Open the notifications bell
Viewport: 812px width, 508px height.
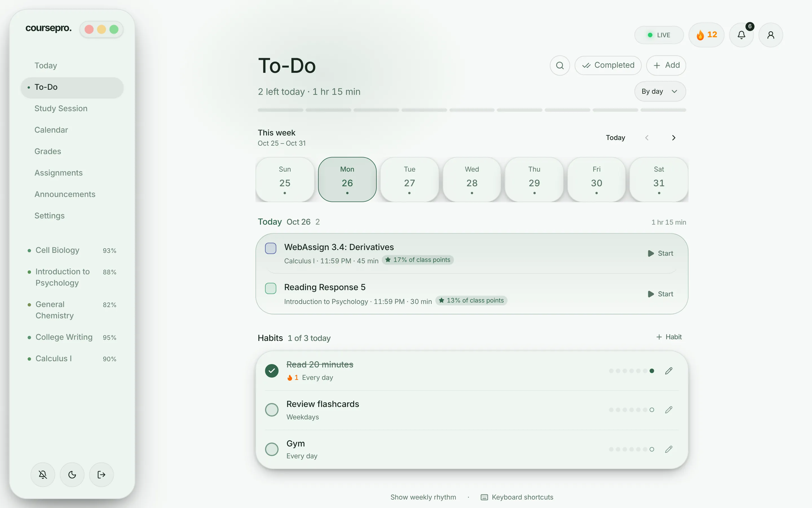click(742, 35)
